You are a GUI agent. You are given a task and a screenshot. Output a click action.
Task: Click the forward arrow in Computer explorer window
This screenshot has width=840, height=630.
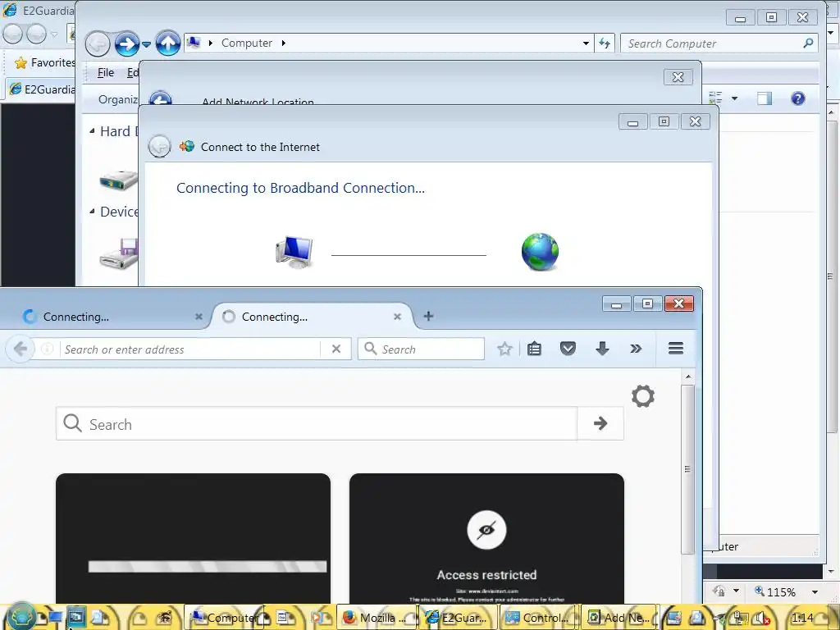[127, 44]
